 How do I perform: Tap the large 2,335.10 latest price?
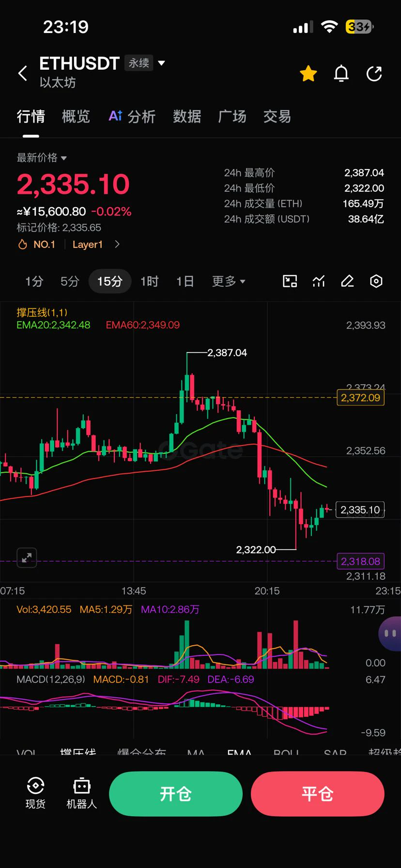(74, 185)
